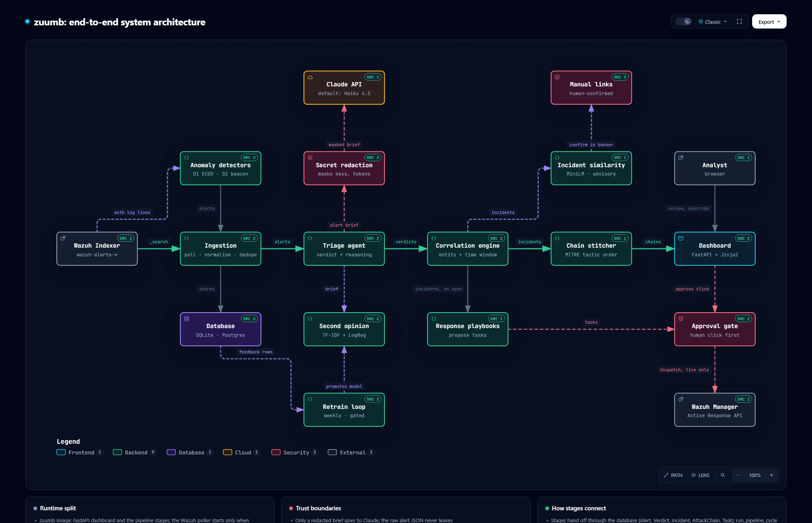The height and width of the screenshot is (523, 812).
Task: Open the Classic theme dropdown
Action: [712, 22]
